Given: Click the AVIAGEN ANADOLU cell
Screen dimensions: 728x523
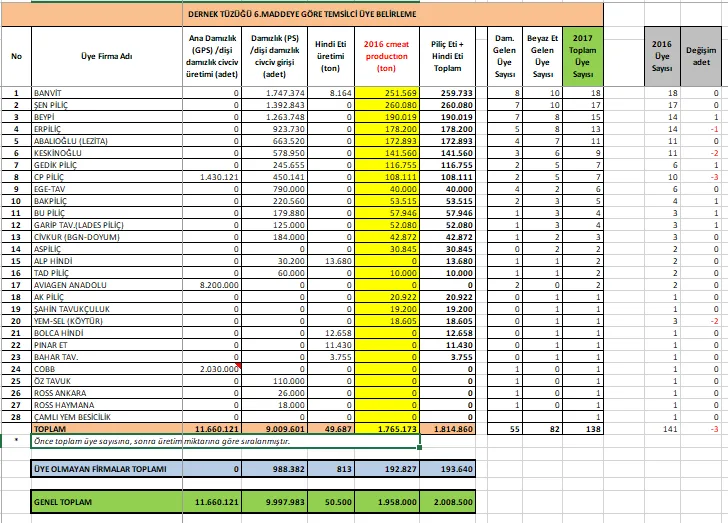Looking at the screenshot, I should click(x=107, y=285).
